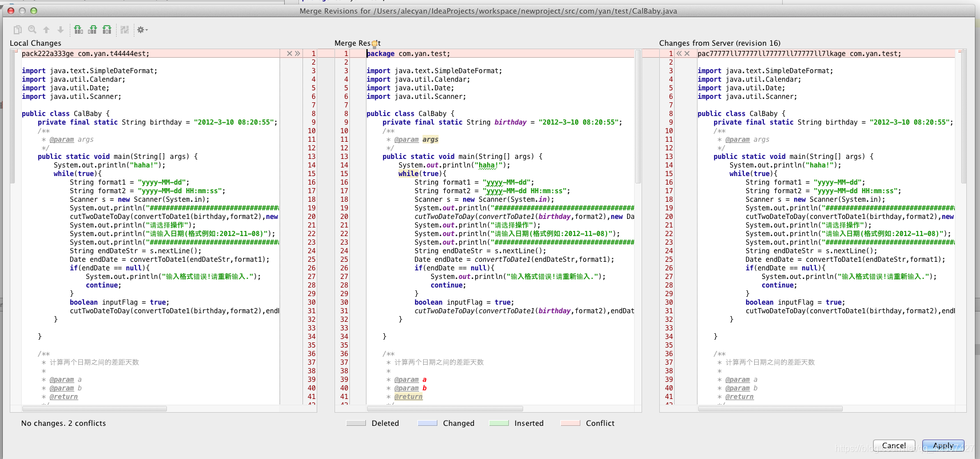Click '@param args' in Merge Result
The width and height of the screenshot is (980, 459).
416,139
